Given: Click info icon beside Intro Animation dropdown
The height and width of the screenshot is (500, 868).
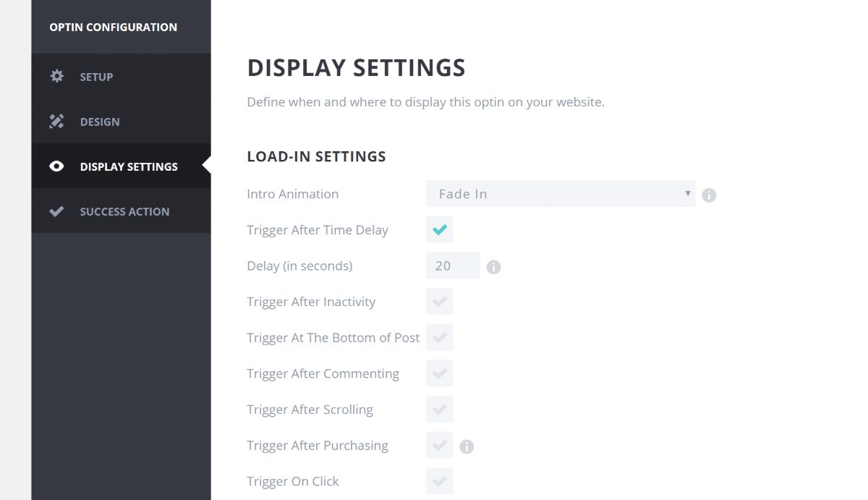Looking at the screenshot, I should coord(709,195).
